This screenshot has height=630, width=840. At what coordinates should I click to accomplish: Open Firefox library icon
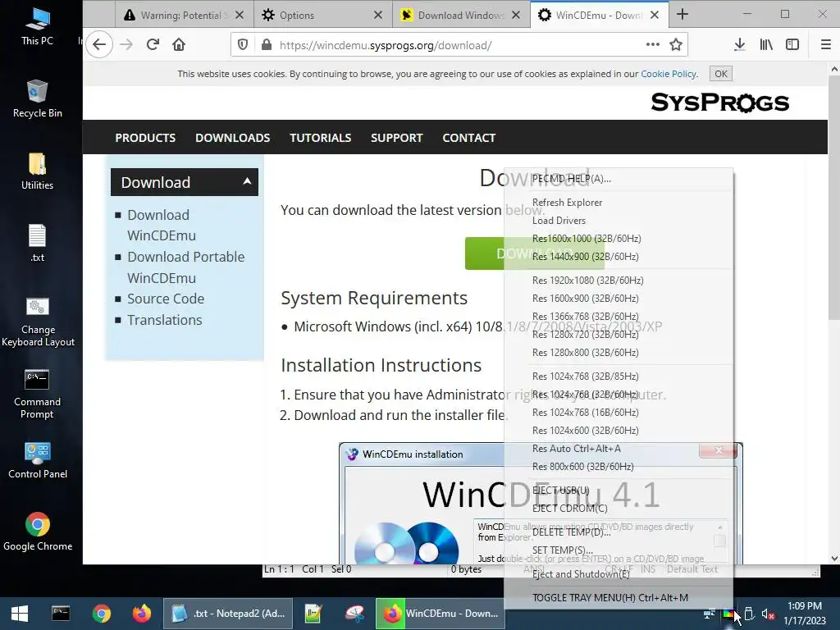click(766, 44)
